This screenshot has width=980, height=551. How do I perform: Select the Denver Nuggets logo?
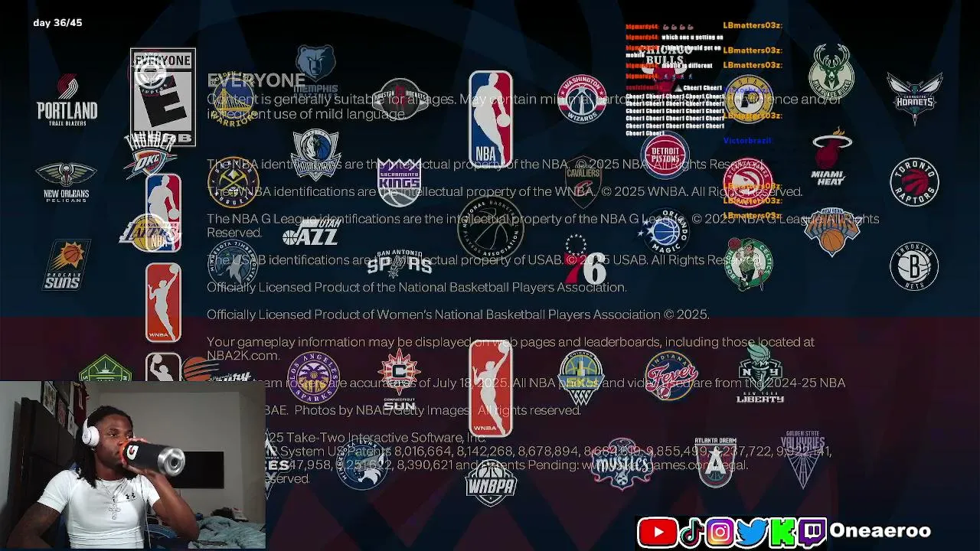[234, 182]
